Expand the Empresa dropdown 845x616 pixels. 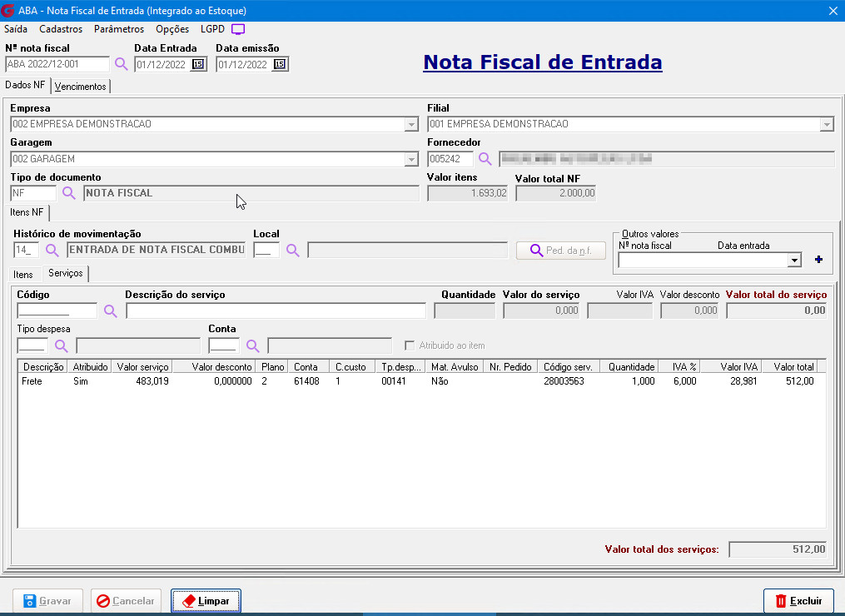pos(411,125)
